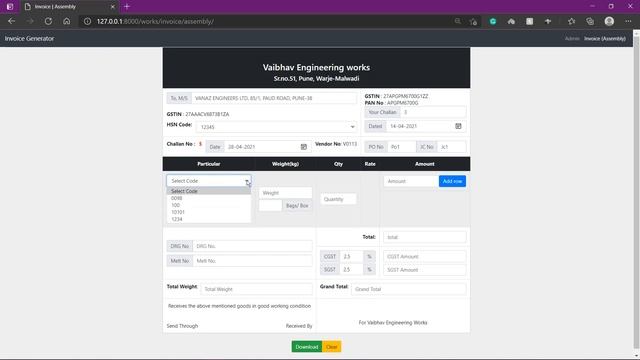640x360 pixels.
Task: Open the green Grammarly extension icon
Action: pos(493,21)
